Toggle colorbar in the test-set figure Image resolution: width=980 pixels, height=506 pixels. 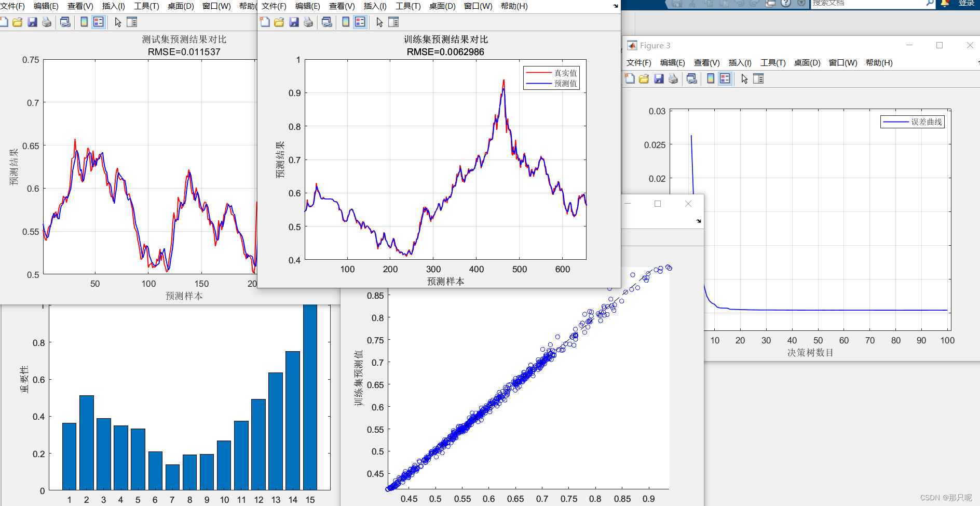[84, 22]
